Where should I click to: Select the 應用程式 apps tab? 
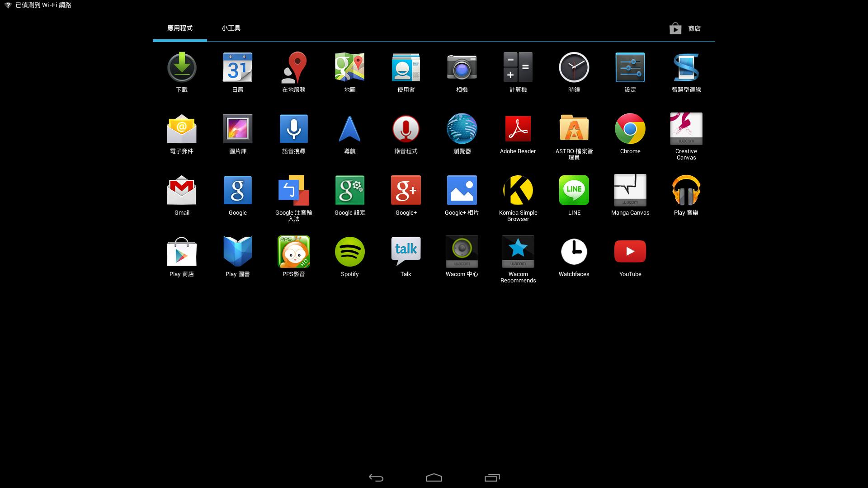coord(179,28)
